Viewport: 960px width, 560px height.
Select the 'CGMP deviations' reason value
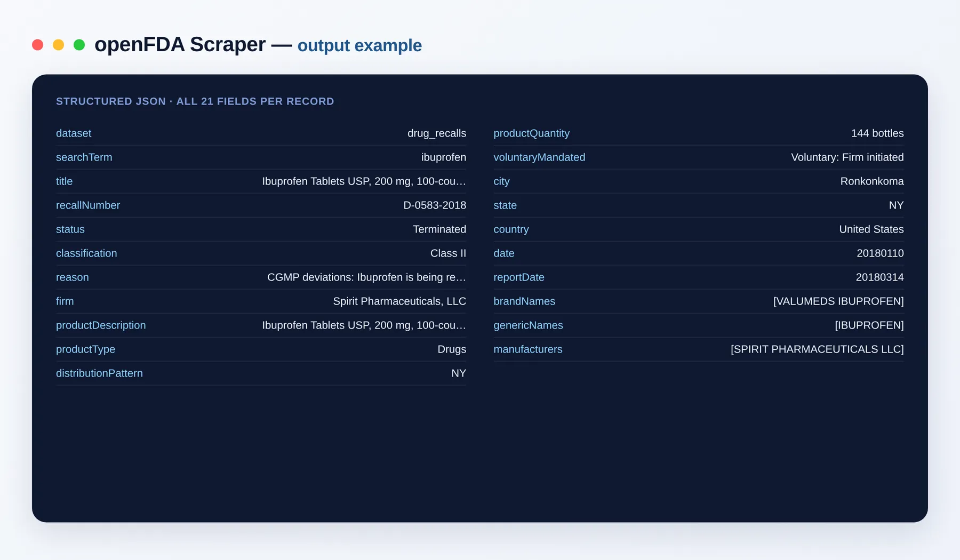click(x=367, y=277)
